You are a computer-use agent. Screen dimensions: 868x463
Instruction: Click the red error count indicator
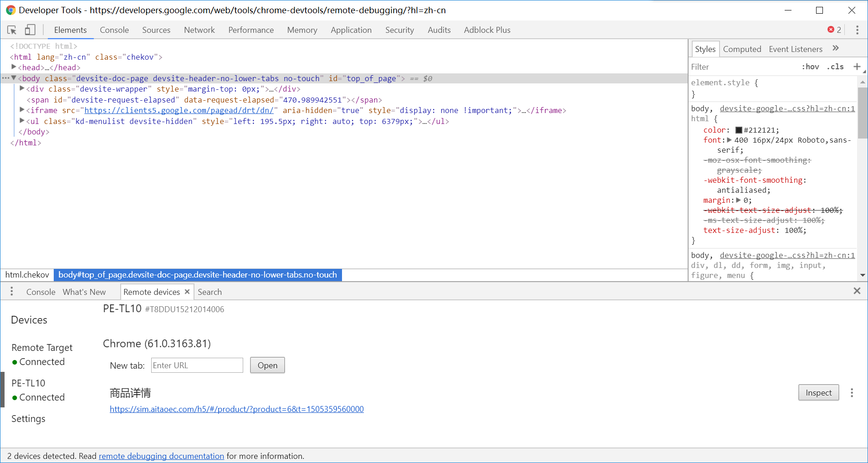click(834, 30)
